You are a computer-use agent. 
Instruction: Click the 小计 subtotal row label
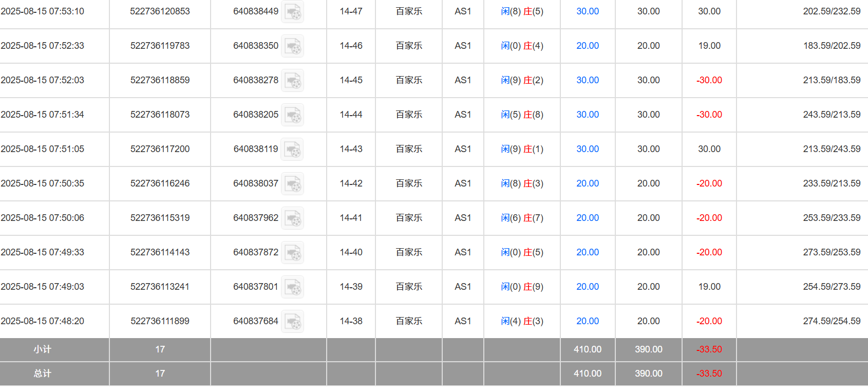[x=42, y=349]
